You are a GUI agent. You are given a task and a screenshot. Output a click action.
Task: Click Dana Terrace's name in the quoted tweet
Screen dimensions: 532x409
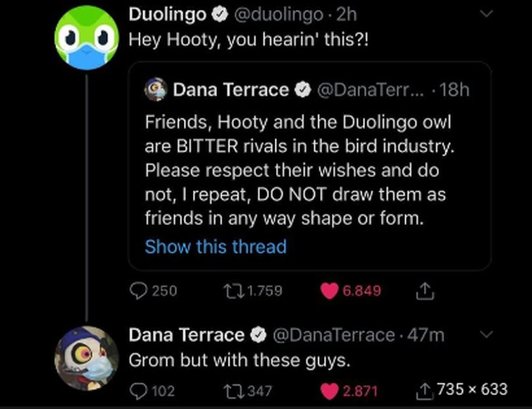point(230,90)
